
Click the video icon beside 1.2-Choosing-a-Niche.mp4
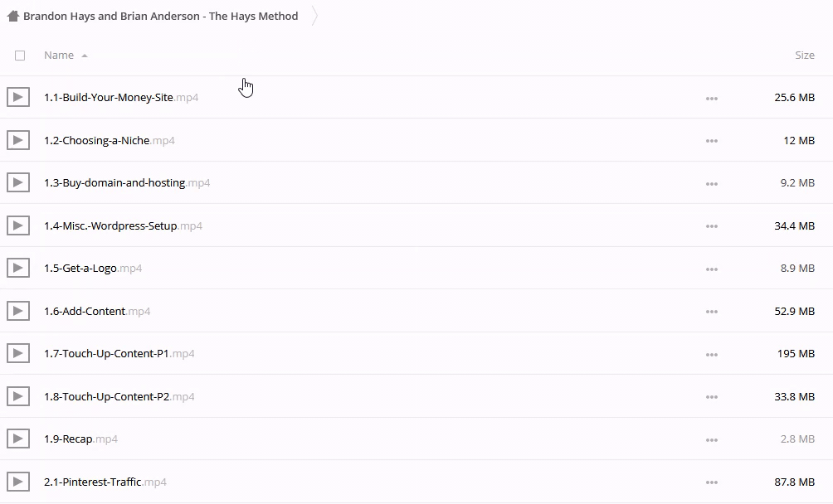pyautogui.click(x=18, y=140)
